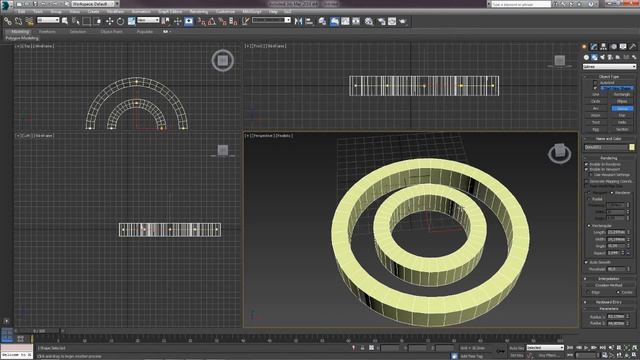Open the Hierarchy panel tab icon
640x360 pixels.
click(x=604, y=47)
